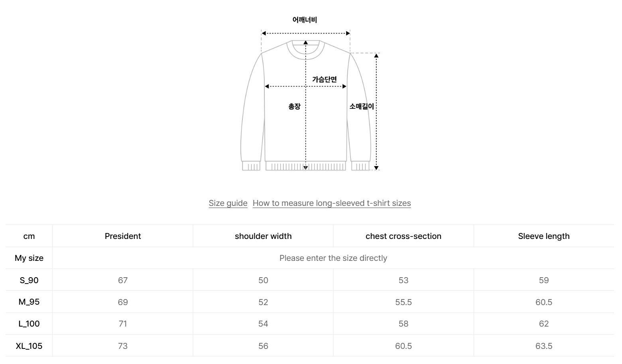Click the S_90 sleeve length value 59
622x364 pixels.
tap(543, 280)
